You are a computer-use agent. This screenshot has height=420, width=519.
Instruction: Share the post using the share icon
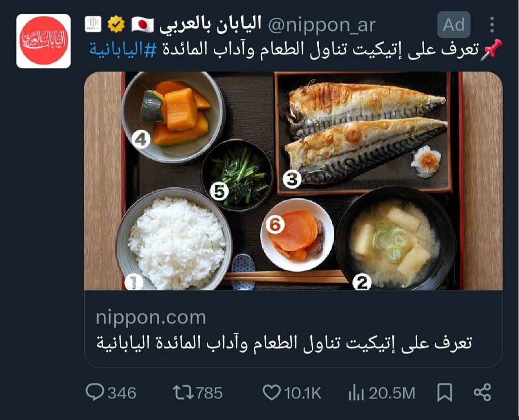(482, 393)
